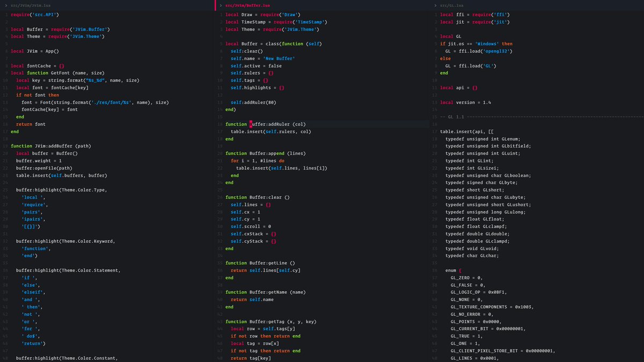Screen dimensions: 644x362
Task: Place cursor on require('src.API') line
Action: point(35,14)
